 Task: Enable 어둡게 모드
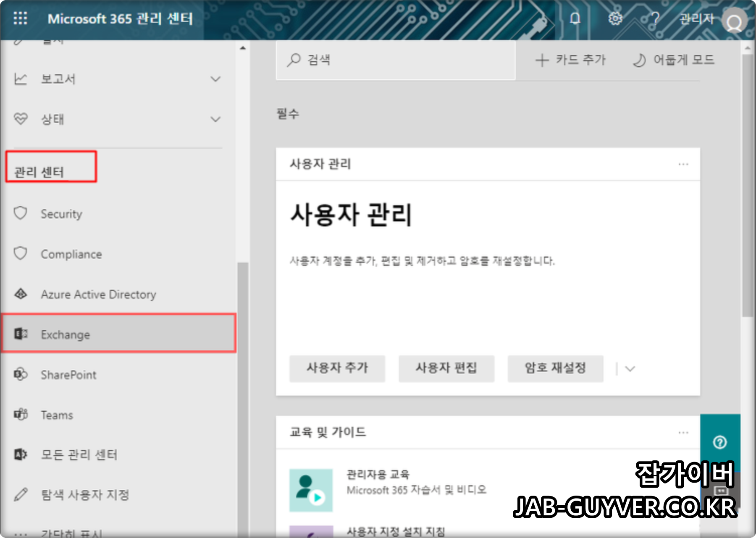[x=674, y=60]
